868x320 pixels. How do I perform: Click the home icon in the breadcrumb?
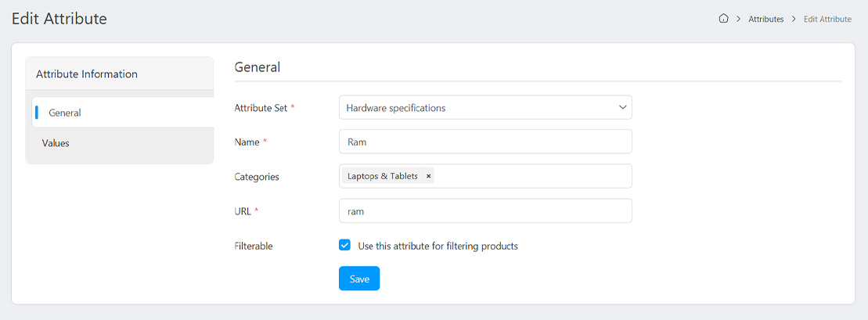723,19
